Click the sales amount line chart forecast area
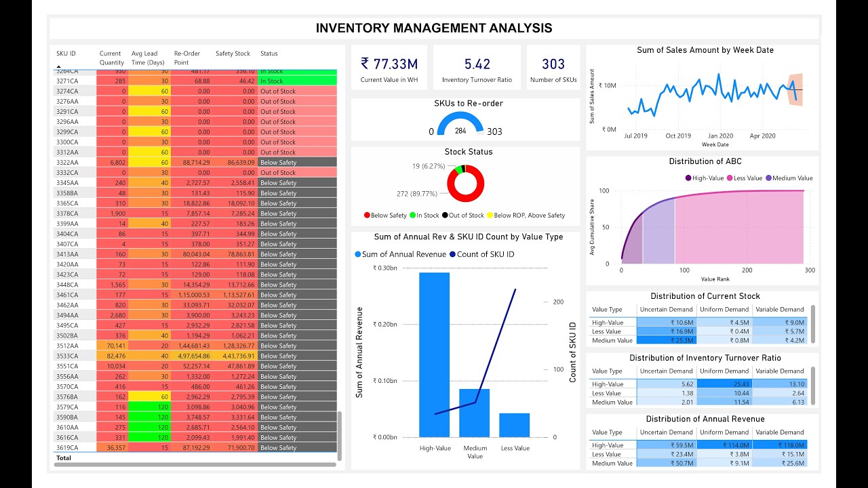 pos(795,89)
